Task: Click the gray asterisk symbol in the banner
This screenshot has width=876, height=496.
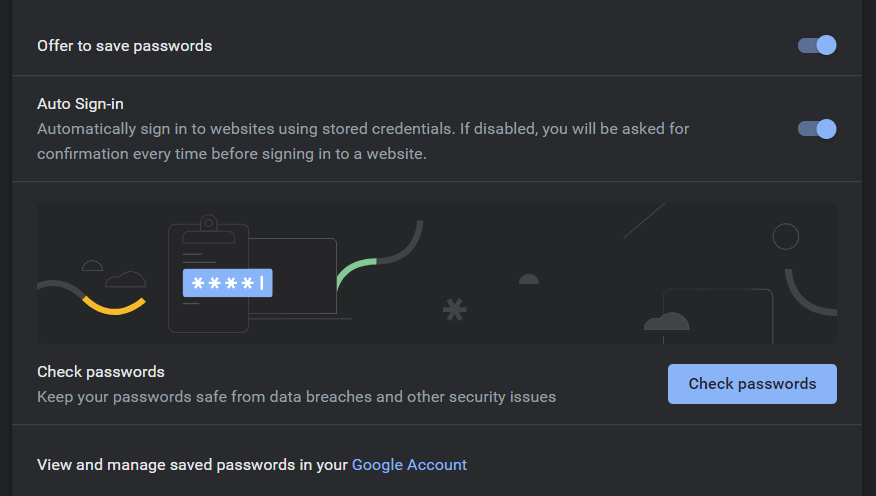Action: click(x=455, y=309)
